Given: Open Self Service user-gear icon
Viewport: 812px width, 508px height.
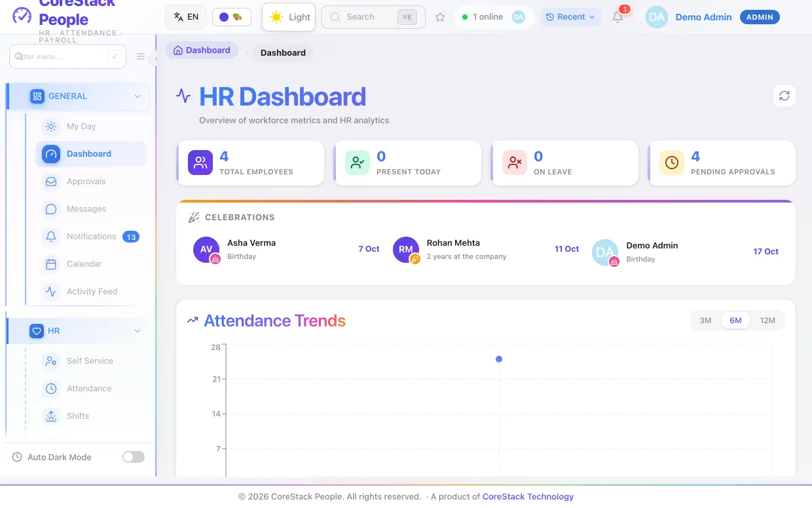Looking at the screenshot, I should (51, 361).
